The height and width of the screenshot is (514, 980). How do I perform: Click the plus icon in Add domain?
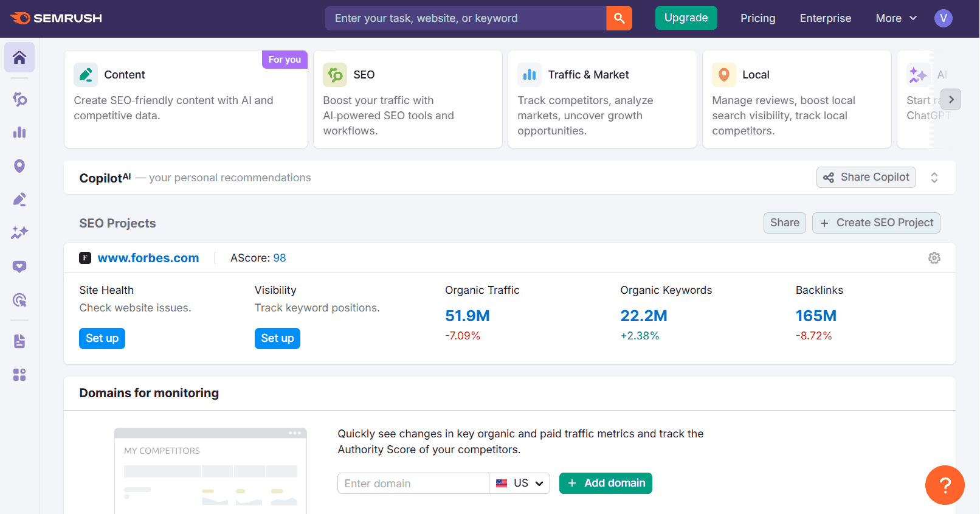[571, 483]
